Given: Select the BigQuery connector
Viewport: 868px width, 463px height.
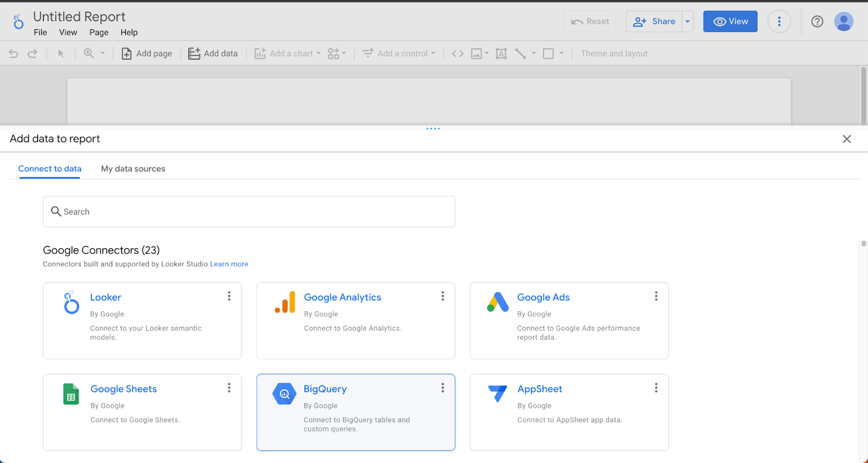Looking at the screenshot, I should (356, 412).
